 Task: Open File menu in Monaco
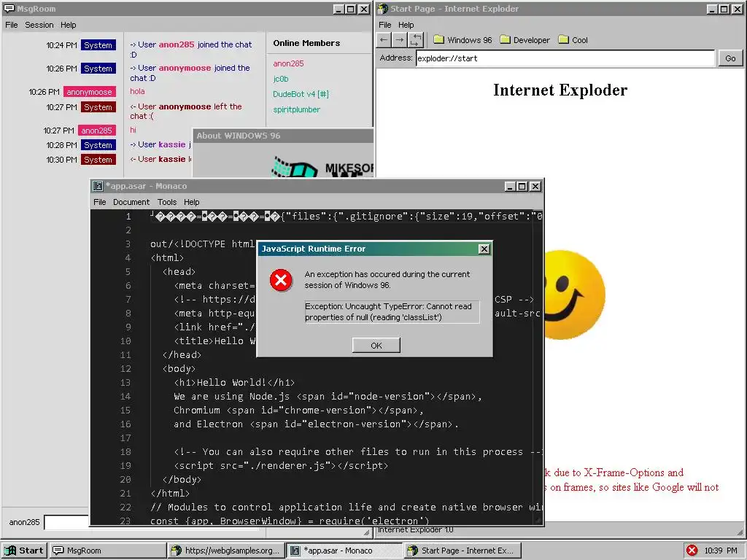click(x=99, y=202)
